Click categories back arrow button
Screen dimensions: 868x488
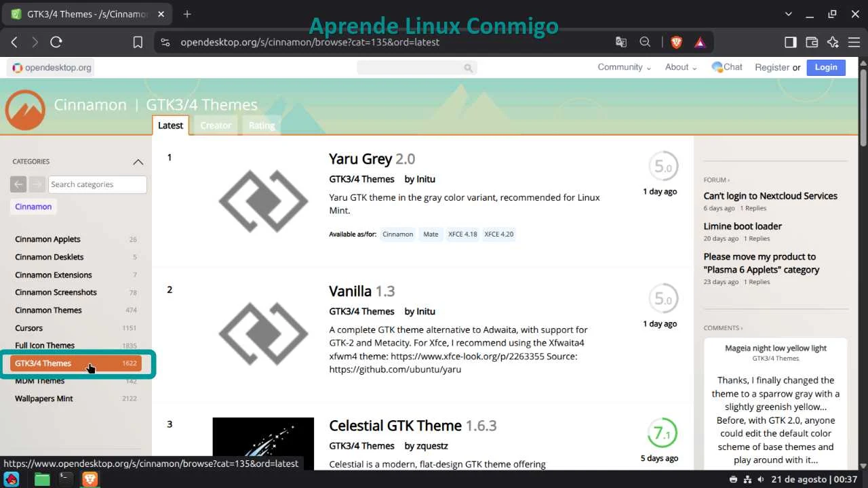(x=18, y=184)
